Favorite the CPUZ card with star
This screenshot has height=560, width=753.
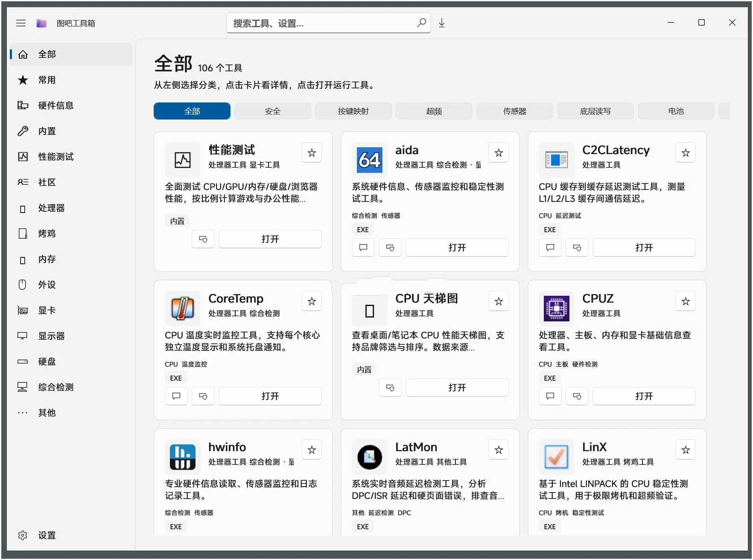click(x=686, y=301)
